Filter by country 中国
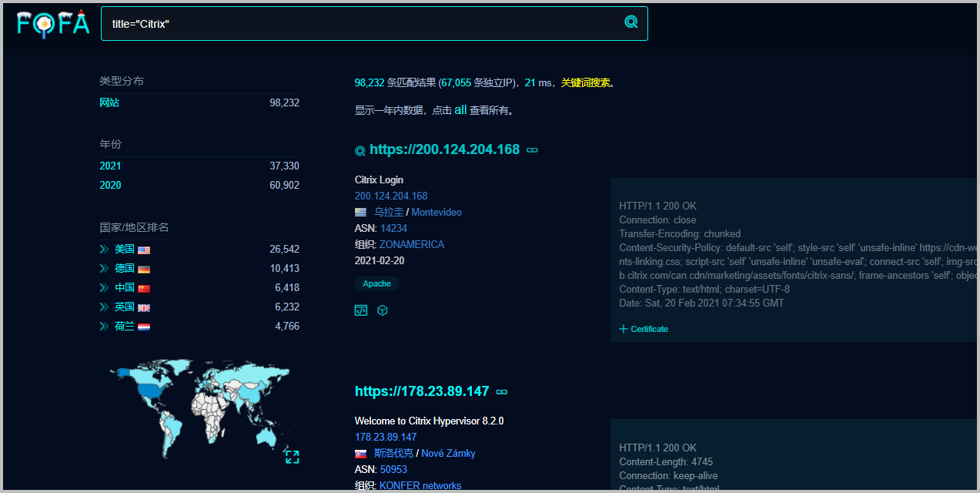 [x=125, y=287]
